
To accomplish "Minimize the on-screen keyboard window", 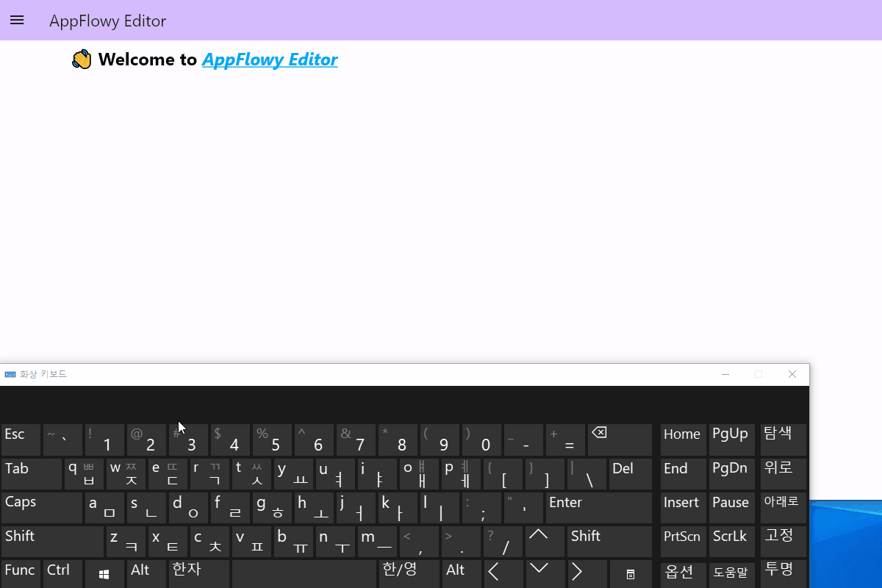I will 725,374.
